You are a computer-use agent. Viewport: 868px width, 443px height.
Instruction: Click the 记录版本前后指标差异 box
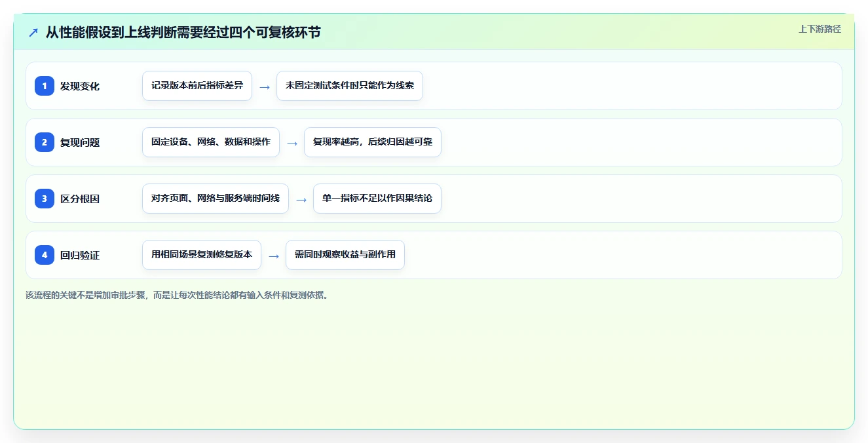coord(197,86)
